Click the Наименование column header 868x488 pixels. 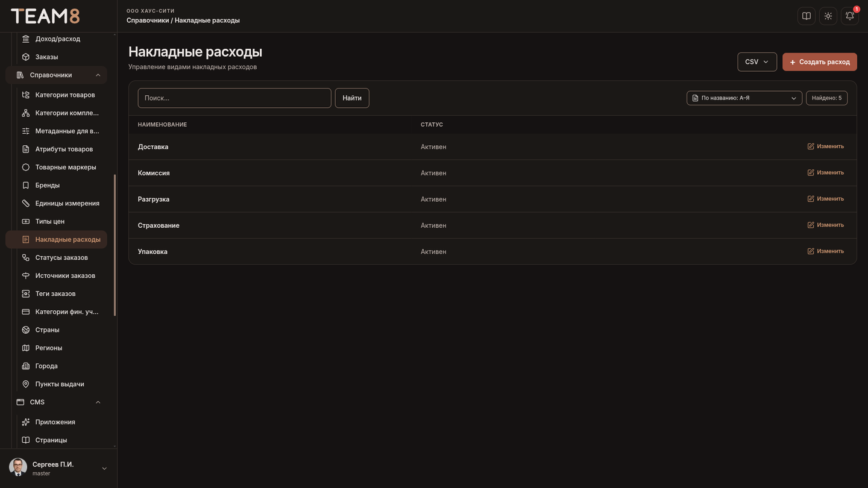(x=162, y=125)
